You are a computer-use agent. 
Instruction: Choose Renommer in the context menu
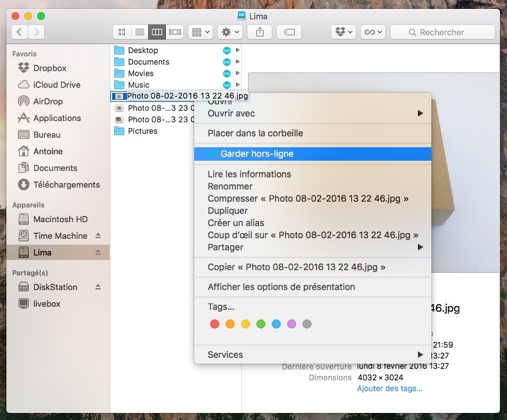coord(313,186)
